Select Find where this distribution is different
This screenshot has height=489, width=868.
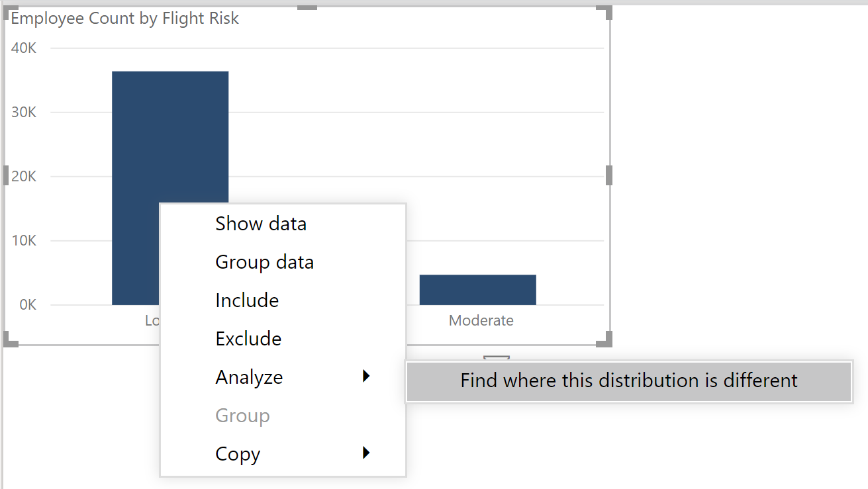click(629, 381)
